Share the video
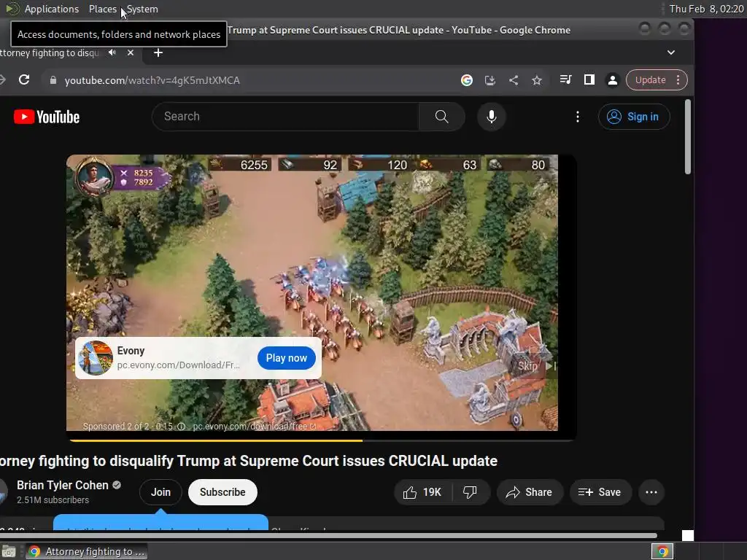 point(530,492)
